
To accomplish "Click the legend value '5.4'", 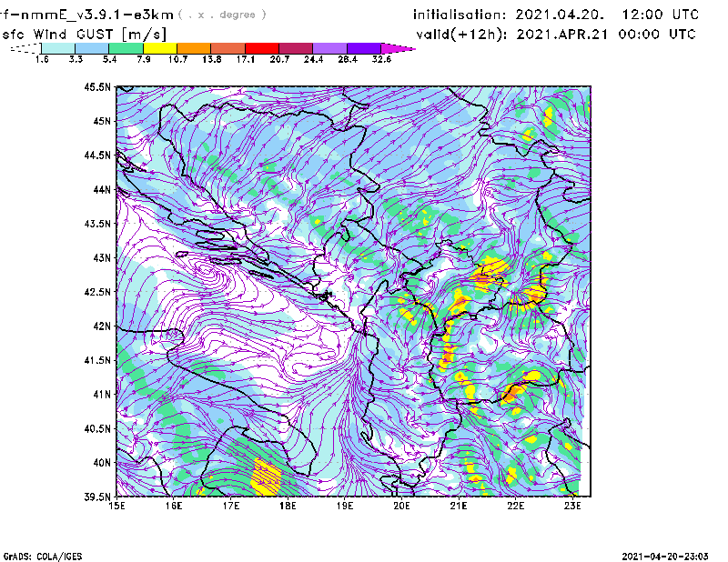I will pos(109,59).
